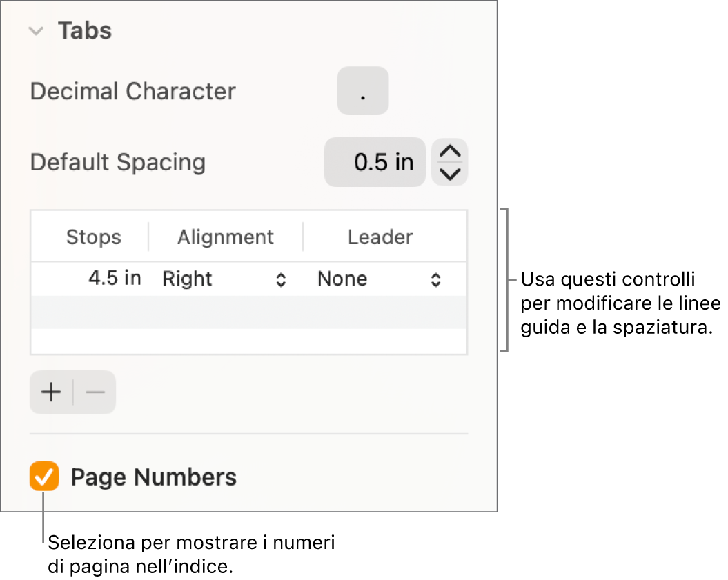Remove tab stop with minus button
The height and width of the screenshot is (580, 728).
pos(95,393)
